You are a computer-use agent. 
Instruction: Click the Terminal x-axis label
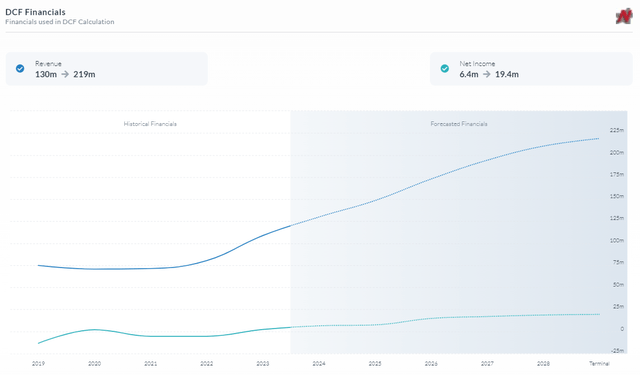pyautogui.click(x=599, y=364)
